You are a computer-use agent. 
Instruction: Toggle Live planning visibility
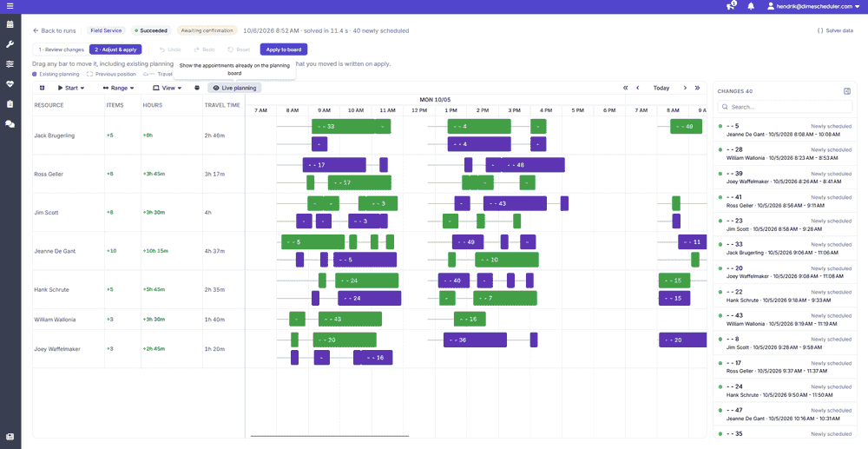coord(234,88)
